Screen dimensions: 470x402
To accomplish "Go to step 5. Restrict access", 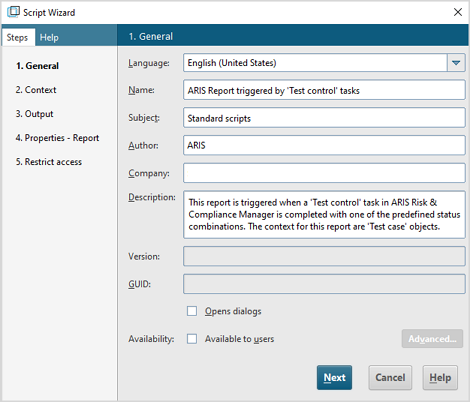I will pyautogui.click(x=49, y=162).
